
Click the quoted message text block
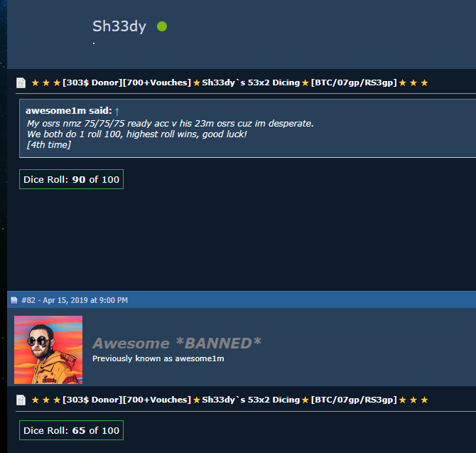(x=170, y=134)
